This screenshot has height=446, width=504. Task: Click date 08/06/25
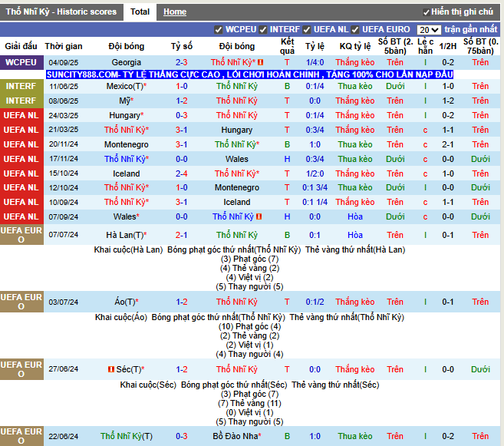pos(64,101)
